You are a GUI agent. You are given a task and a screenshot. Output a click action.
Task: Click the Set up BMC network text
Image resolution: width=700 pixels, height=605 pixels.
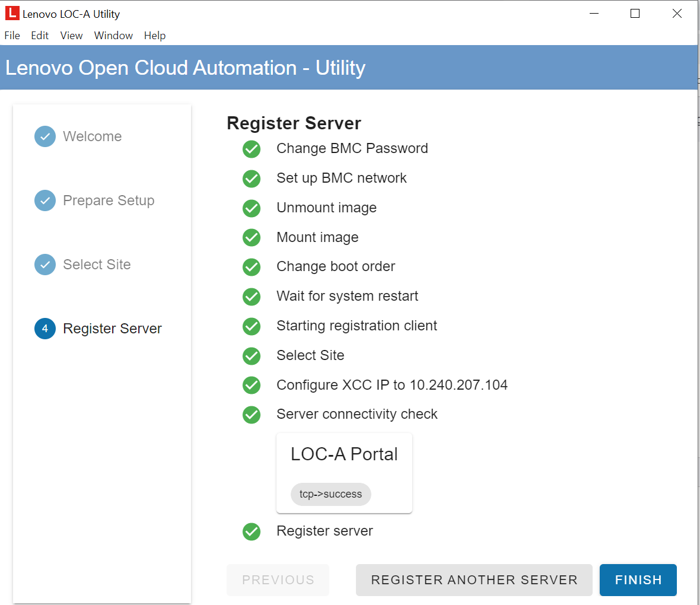coord(342,178)
